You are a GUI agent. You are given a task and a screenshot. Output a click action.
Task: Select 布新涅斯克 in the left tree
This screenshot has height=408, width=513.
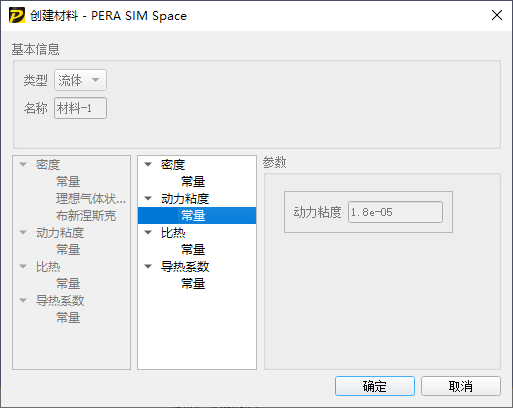click(x=86, y=216)
